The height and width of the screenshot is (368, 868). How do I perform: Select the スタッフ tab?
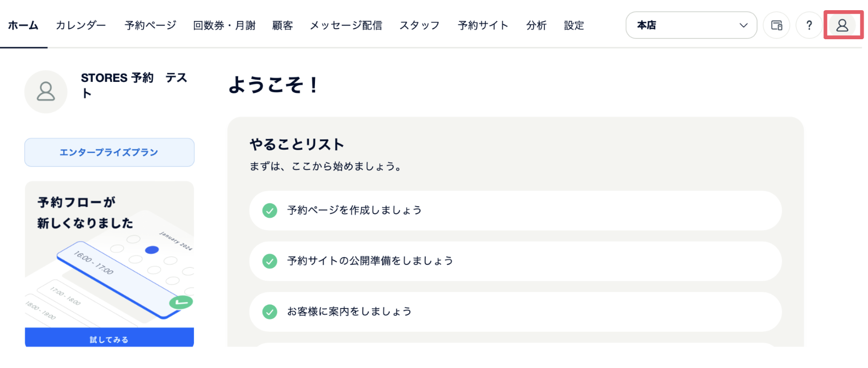(x=419, y=25)
